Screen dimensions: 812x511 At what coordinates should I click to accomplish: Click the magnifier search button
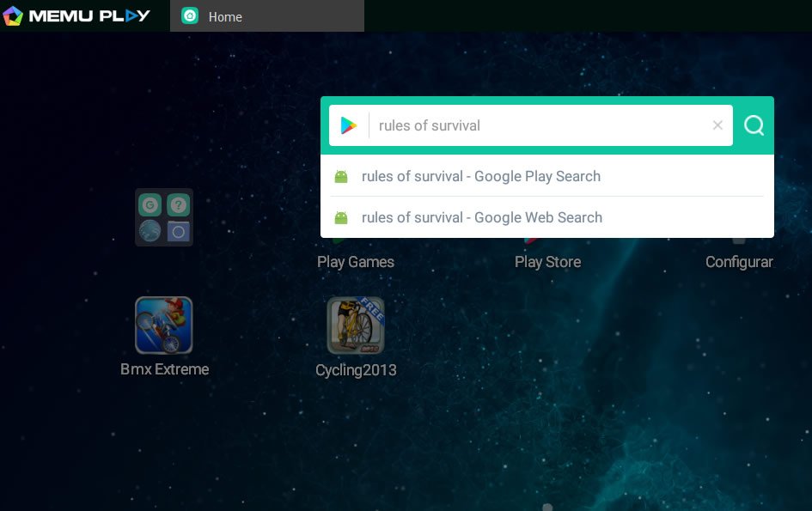click(754, 125)
